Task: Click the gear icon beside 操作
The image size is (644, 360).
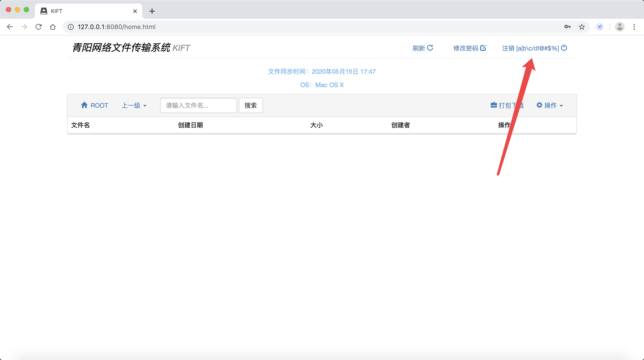Action: click(x=539, y=105)
